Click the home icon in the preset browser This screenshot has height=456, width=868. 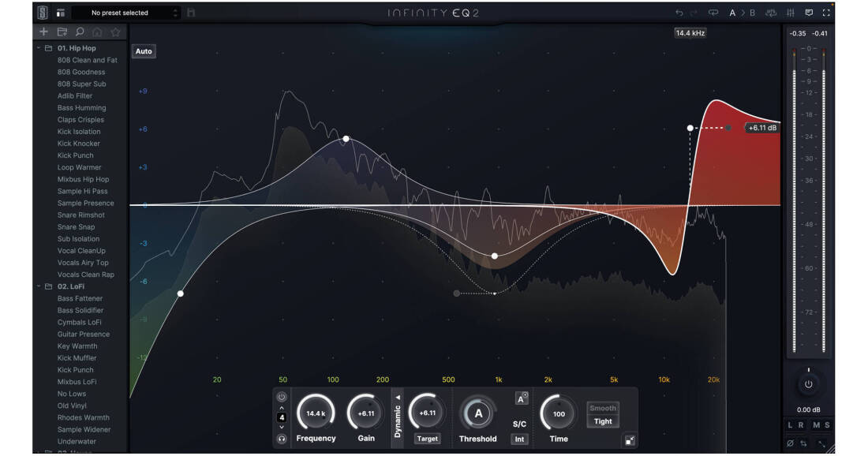(x=97, y=32)
